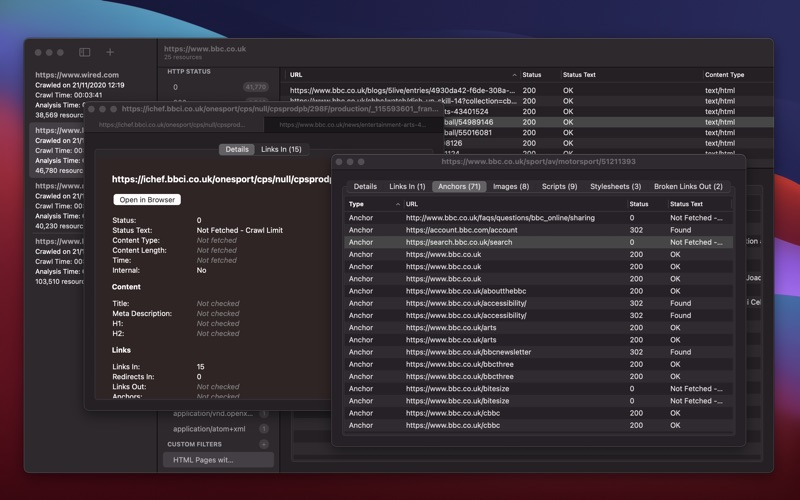Click the plus icon to add a new crawl

pyautogui.click(x=110, y=52)
